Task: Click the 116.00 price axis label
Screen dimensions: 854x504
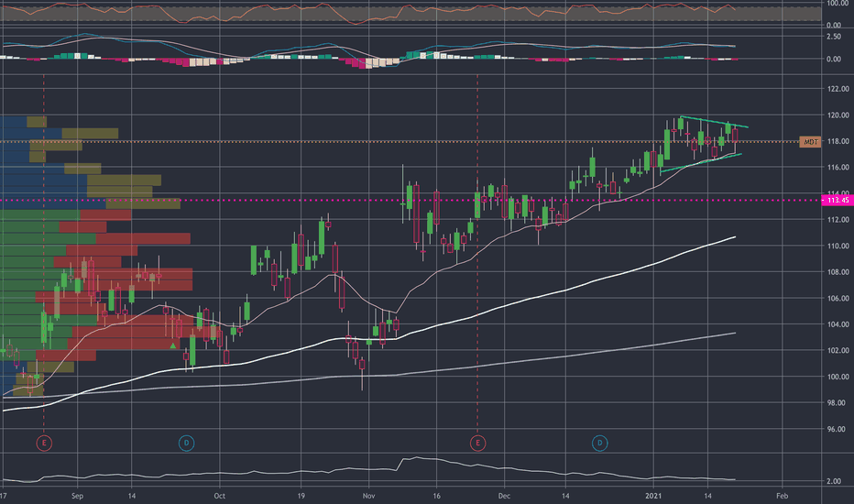Action: point(838,168)
